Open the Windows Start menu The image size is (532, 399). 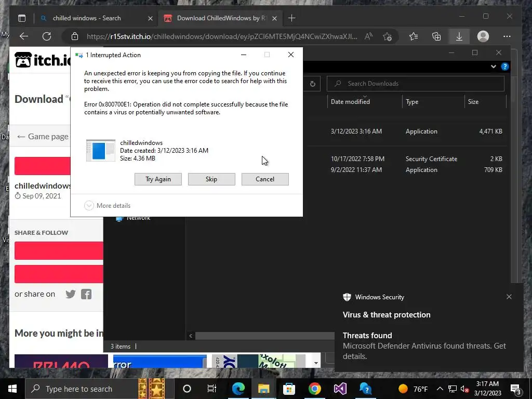pyautogui.click(x=12, y=389)
